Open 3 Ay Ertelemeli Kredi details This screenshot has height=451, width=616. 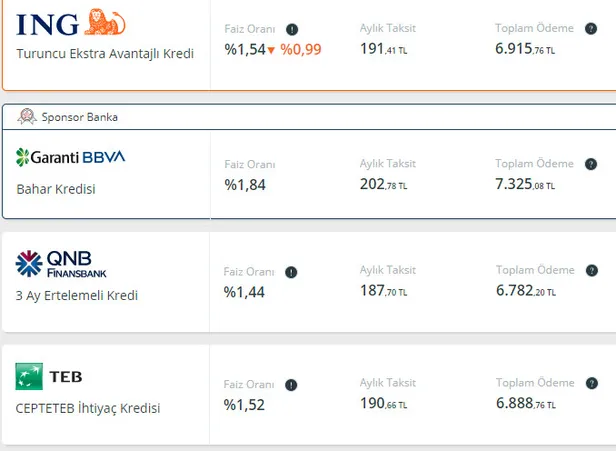[77, 295]
